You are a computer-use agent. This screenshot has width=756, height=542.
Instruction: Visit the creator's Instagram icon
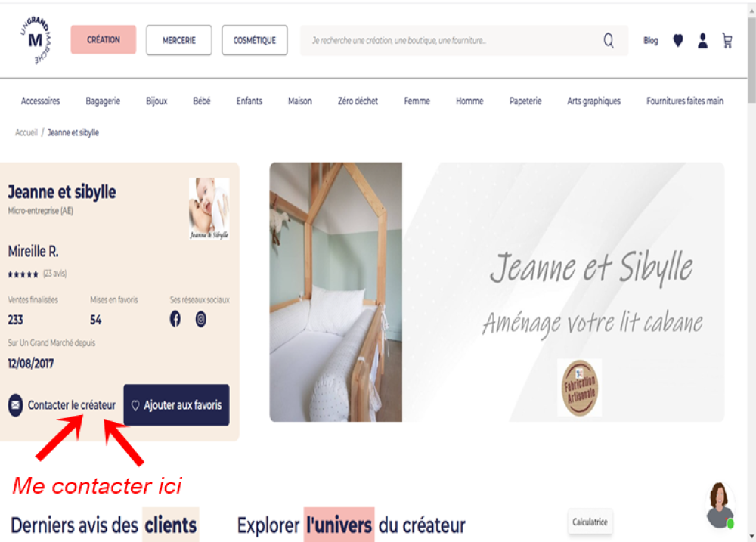coord(200,319)
